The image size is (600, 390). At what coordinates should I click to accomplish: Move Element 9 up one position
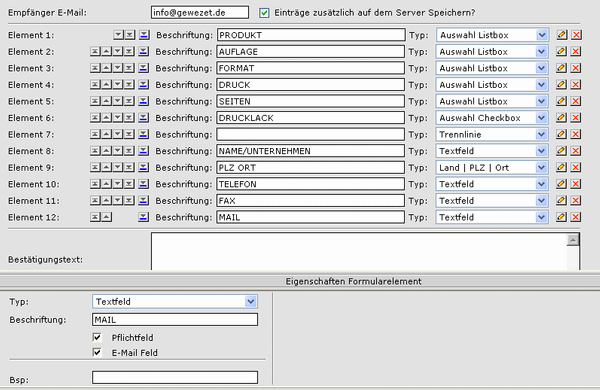(x=106, y=167)
